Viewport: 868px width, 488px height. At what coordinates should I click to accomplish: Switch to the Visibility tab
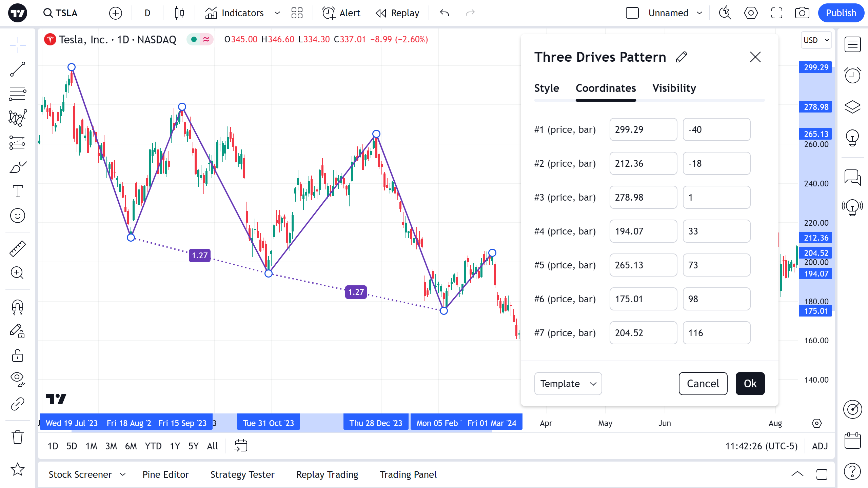[x=674, y=88]
